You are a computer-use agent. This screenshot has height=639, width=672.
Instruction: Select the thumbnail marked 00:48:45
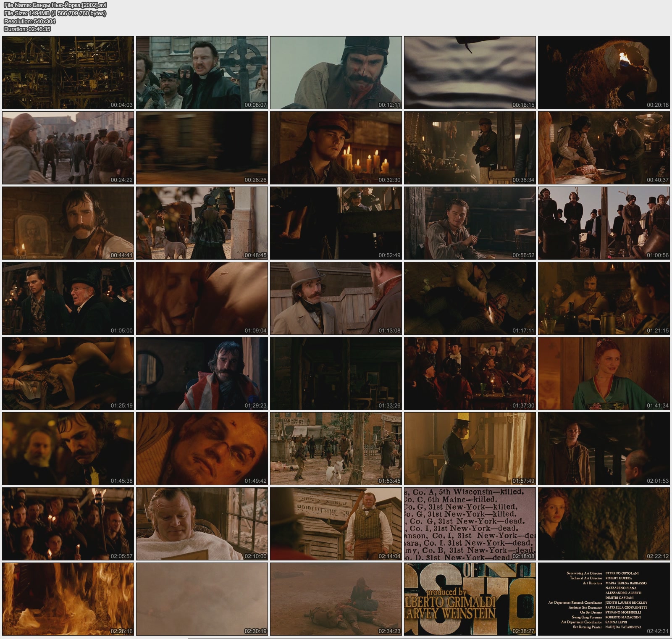click(x=202, y=223)
